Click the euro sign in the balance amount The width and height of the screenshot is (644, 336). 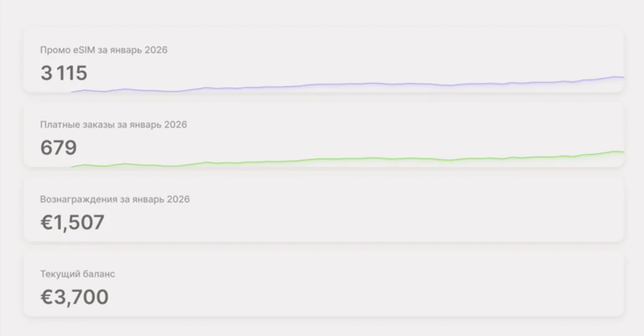tap(47, 297)
